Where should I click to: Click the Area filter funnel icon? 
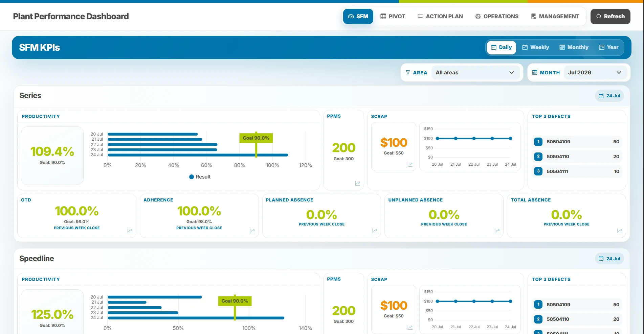(x=408, y=72)
